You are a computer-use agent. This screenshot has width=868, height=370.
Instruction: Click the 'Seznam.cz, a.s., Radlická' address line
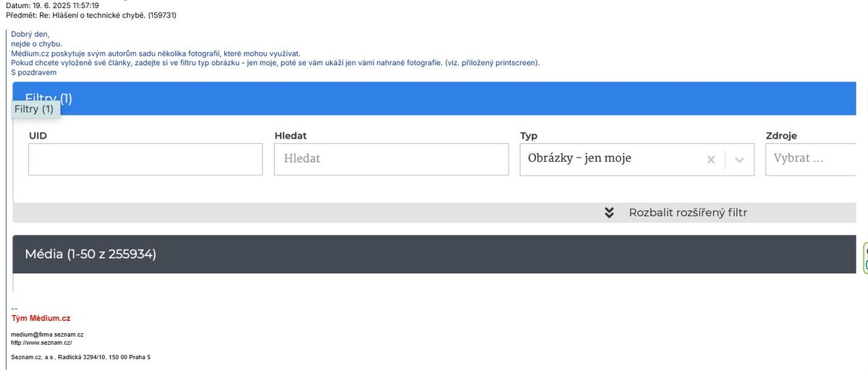click(81, 357)
